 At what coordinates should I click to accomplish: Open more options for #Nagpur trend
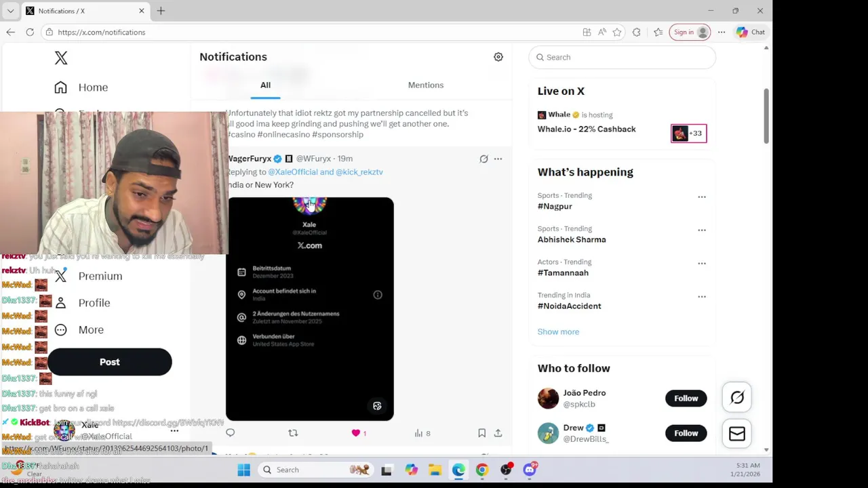point(702,197)
